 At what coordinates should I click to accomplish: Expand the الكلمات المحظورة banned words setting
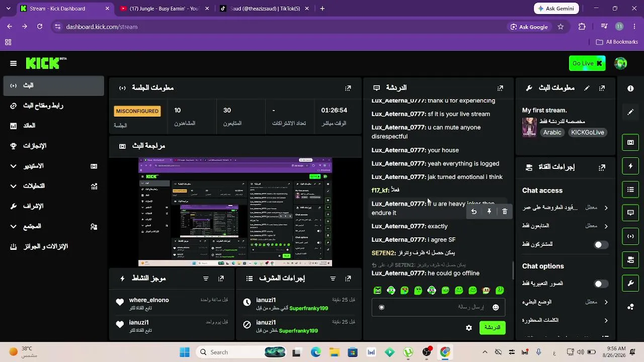pos(606,320)
